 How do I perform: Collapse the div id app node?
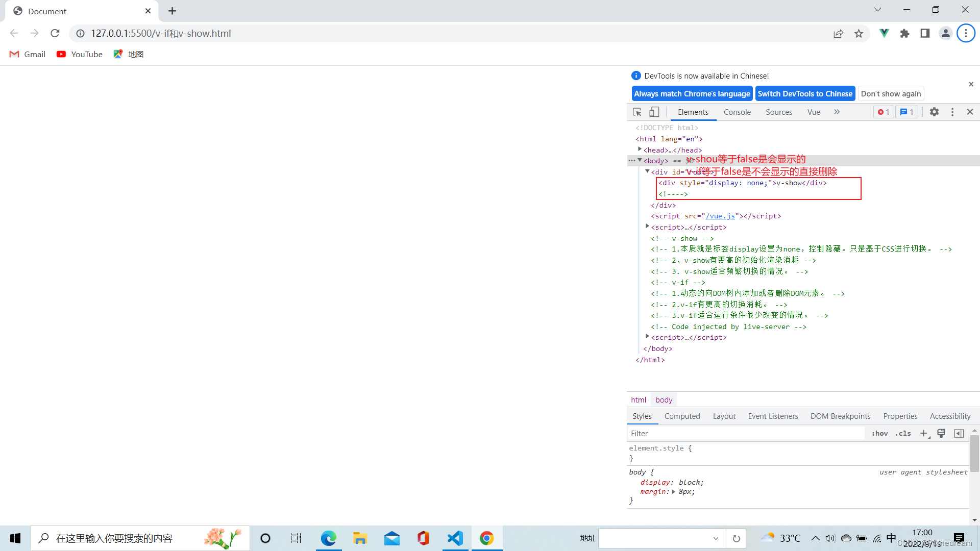647,171
